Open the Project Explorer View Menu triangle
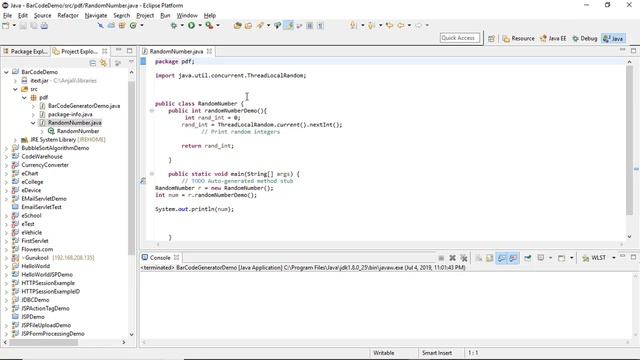Screen dimensions: 640x360 (131, 62)
